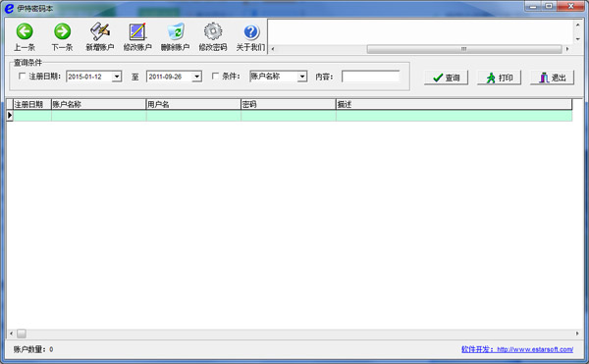Click the 退出 exit button
The image size is (589, 364).
552,78
